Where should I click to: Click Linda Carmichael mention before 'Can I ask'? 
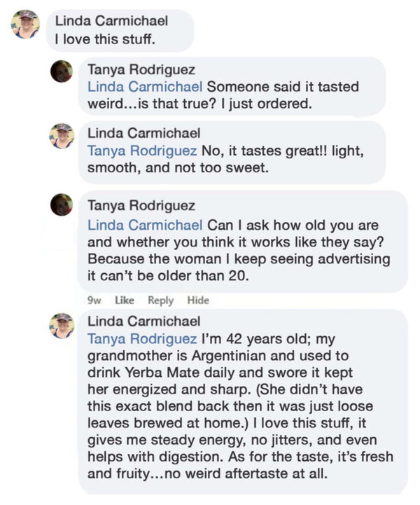click(x=144, y=226)
